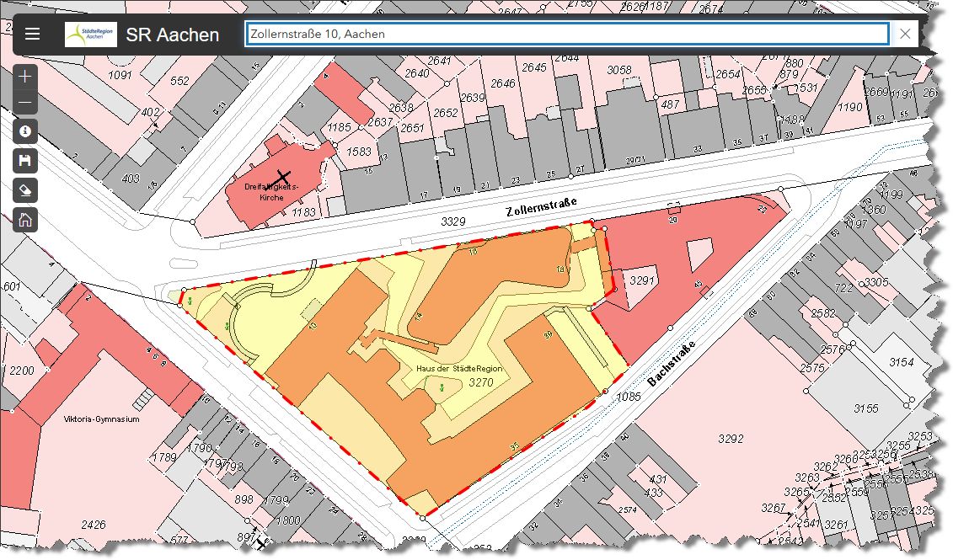
Task: Select parcel number 1800
Action: 288,520
